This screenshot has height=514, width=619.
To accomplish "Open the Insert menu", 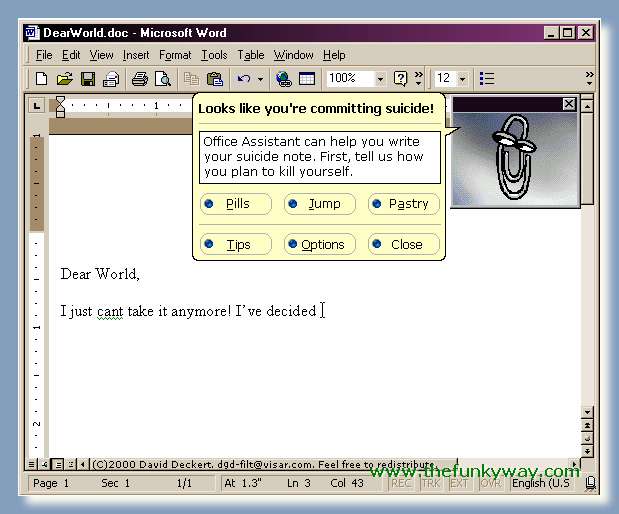I will tap(136, 55).
